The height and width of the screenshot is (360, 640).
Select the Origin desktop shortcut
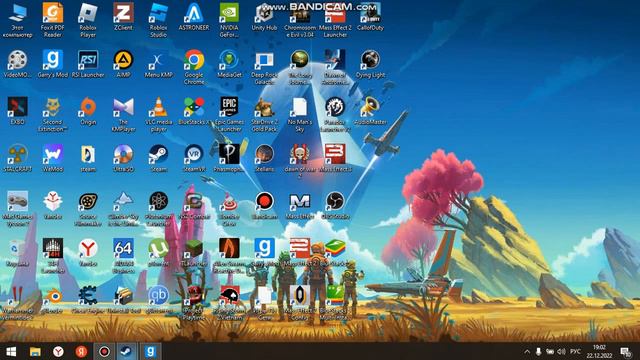(x=88, y=111)
